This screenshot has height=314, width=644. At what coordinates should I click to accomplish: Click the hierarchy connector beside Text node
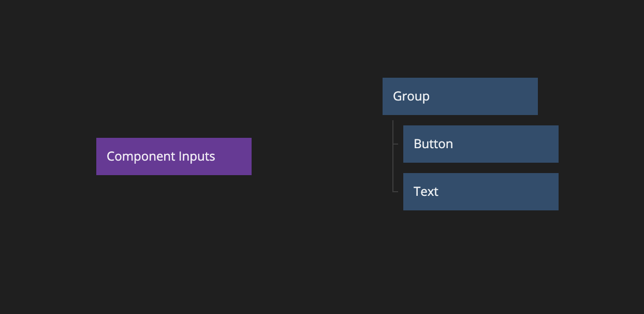coord(396,192)
